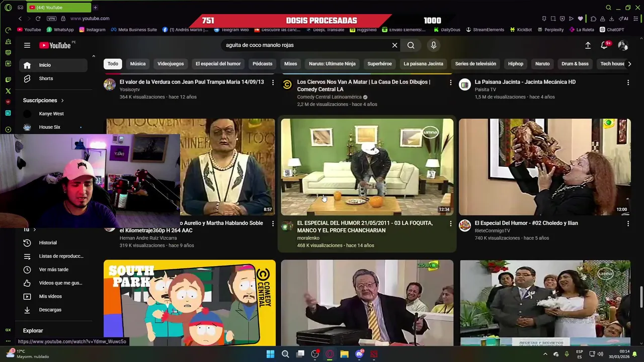
Task: Open the account avatar menu
Action: pyautogui.click(x=623, y=45)
